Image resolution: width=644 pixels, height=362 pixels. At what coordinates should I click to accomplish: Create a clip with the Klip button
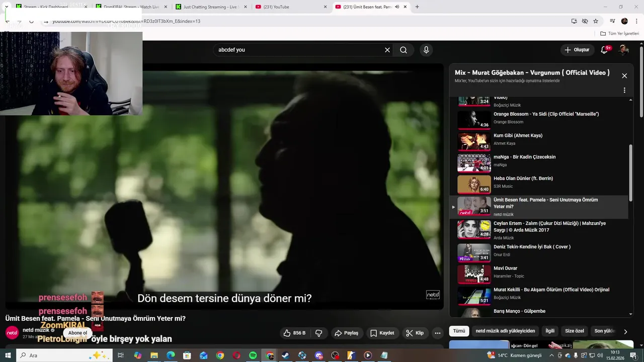[x=415, y=333]
